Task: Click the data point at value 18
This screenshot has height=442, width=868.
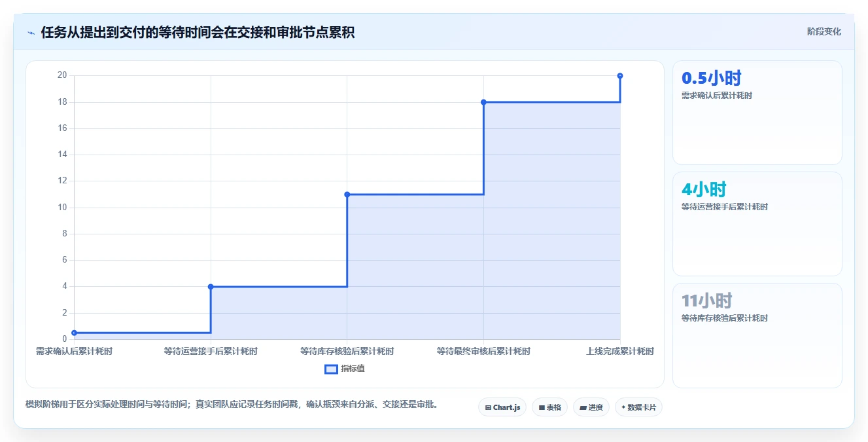Action: click(483, 102)
